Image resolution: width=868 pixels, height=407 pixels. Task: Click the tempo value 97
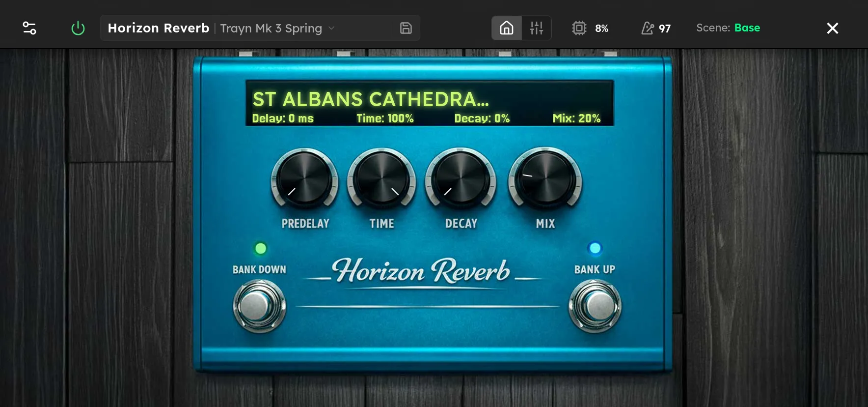665,29
